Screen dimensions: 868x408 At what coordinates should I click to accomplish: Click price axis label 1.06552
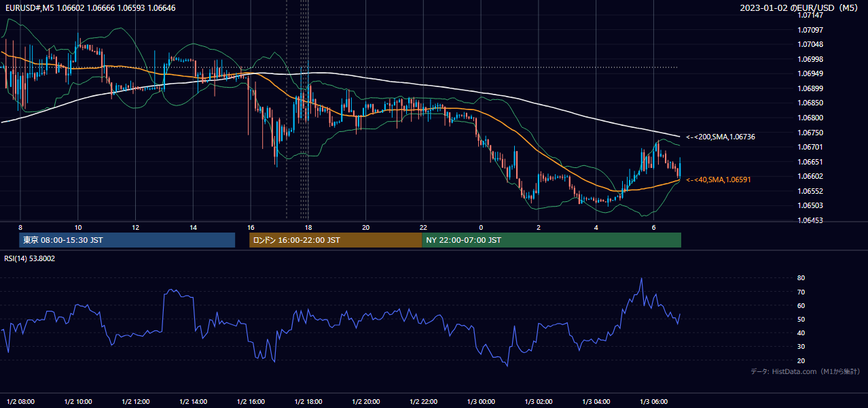click(810, 191)
